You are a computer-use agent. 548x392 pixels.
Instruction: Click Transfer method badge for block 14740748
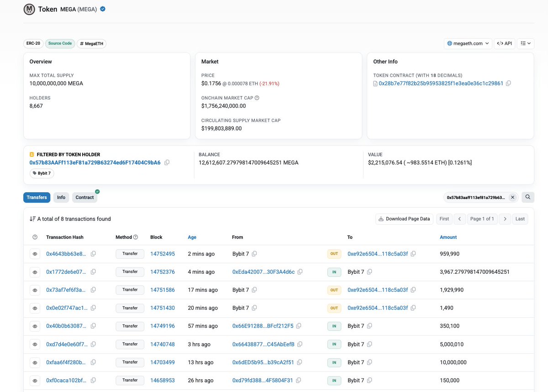(130, 344)
